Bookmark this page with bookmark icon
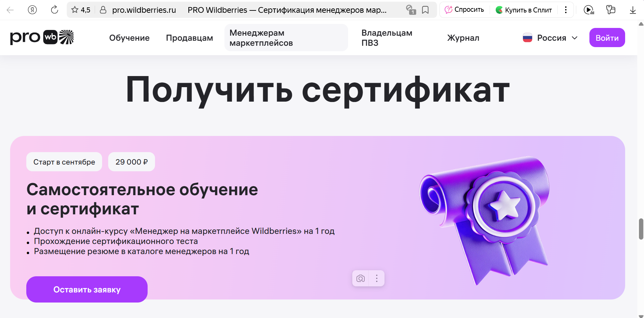This screenshot has width=644, height=318. (425, 10)
